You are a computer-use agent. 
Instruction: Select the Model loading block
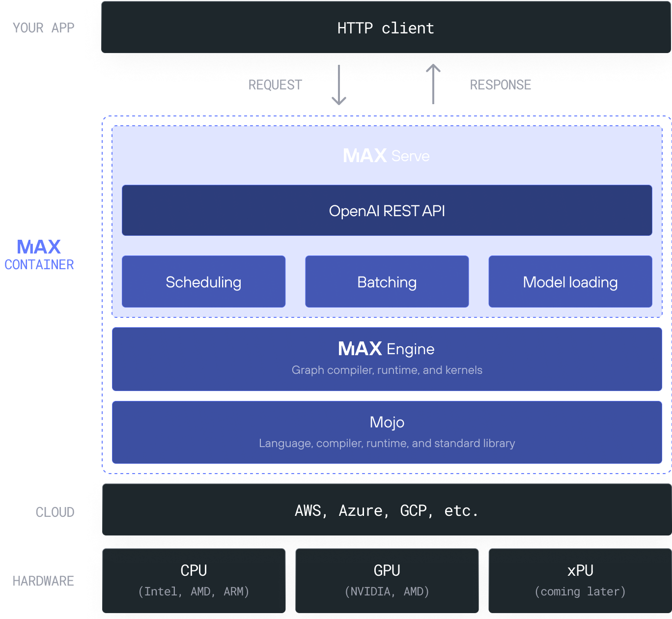[x=570, y=281]
